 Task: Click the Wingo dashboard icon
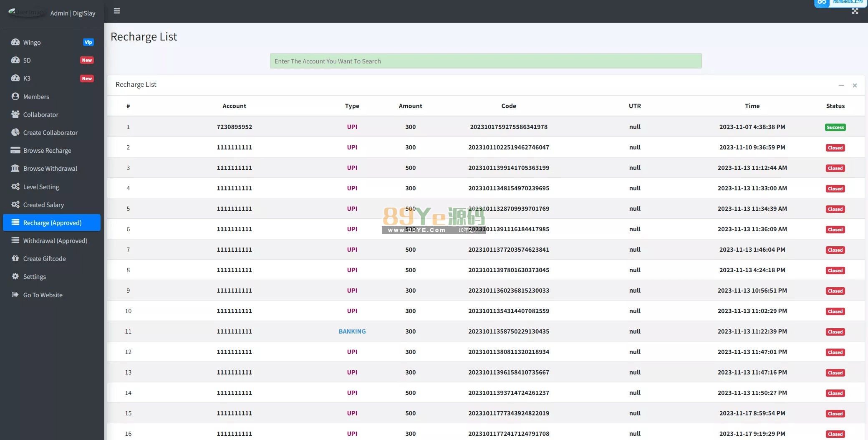click(x=15, y=42)
